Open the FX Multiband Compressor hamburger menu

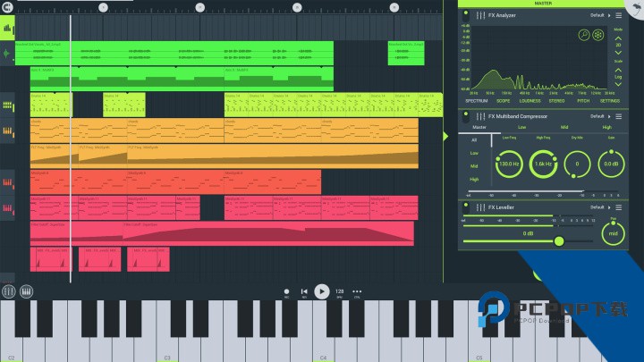(x=619, y=116)
